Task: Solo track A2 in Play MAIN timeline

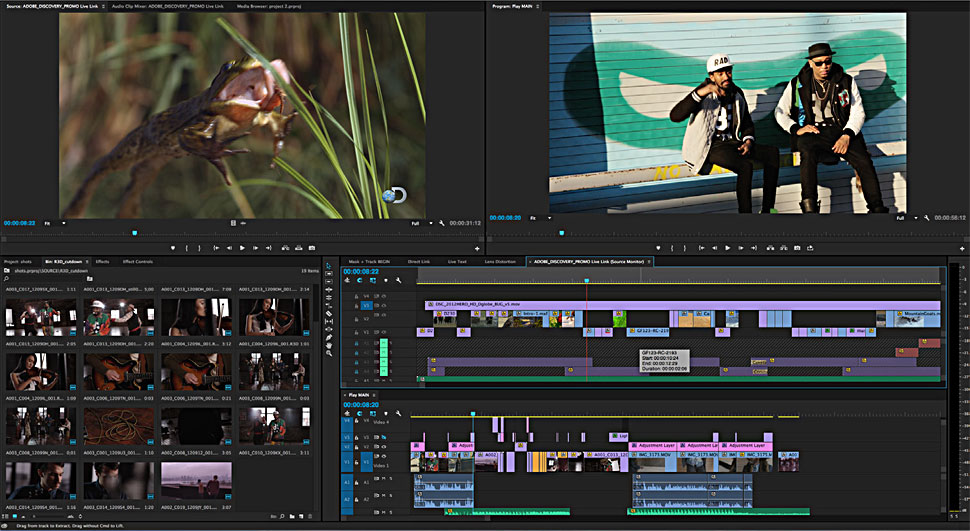Action: coord(391,495)
